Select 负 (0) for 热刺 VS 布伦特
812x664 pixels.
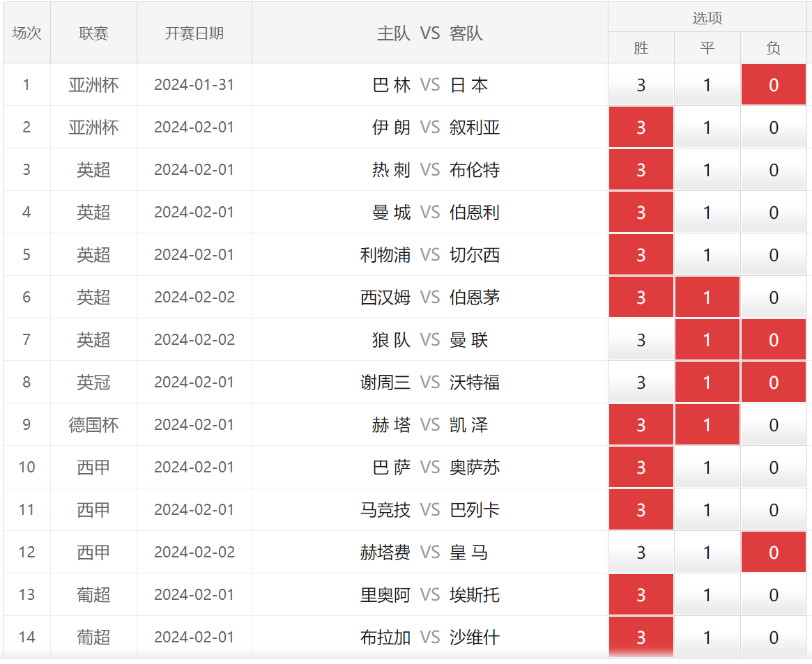coord(774,170)
